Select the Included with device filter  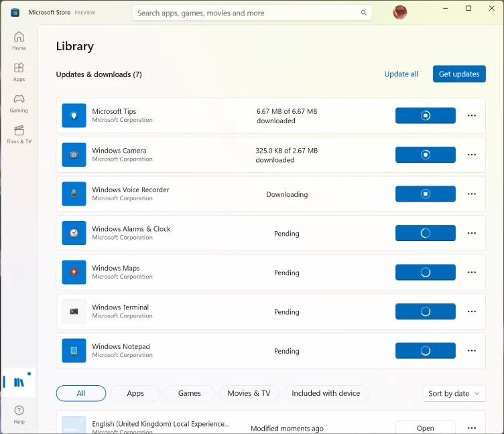click(326, 393)
